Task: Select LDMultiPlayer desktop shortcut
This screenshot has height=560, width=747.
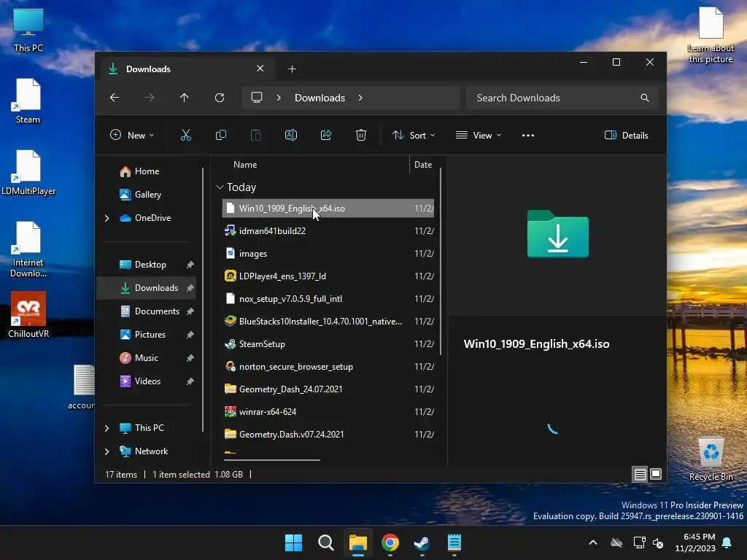Action: click(x=28, y=172)
